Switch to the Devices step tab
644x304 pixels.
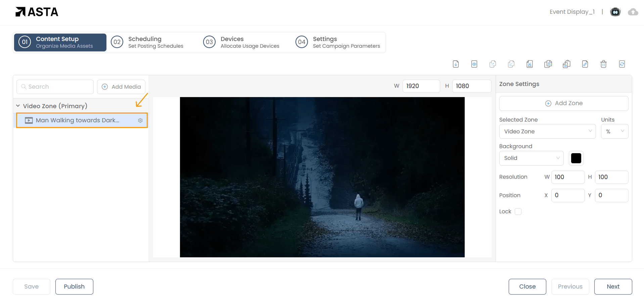click(x=242, y=42)
